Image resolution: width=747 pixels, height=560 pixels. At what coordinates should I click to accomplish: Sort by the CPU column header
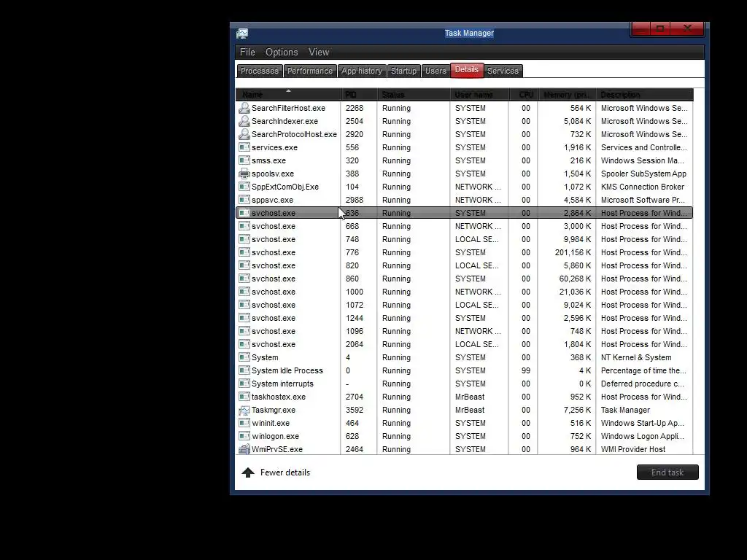coord(523,94)
